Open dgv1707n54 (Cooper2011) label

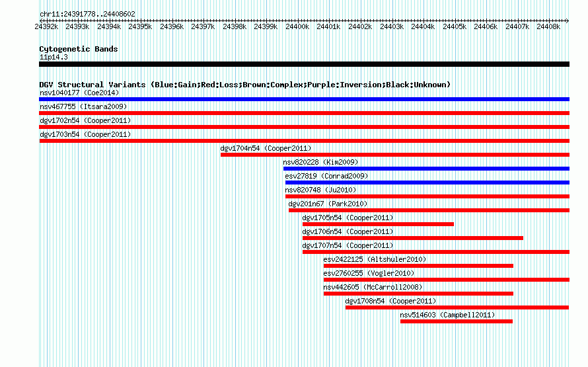coord(348,245)
